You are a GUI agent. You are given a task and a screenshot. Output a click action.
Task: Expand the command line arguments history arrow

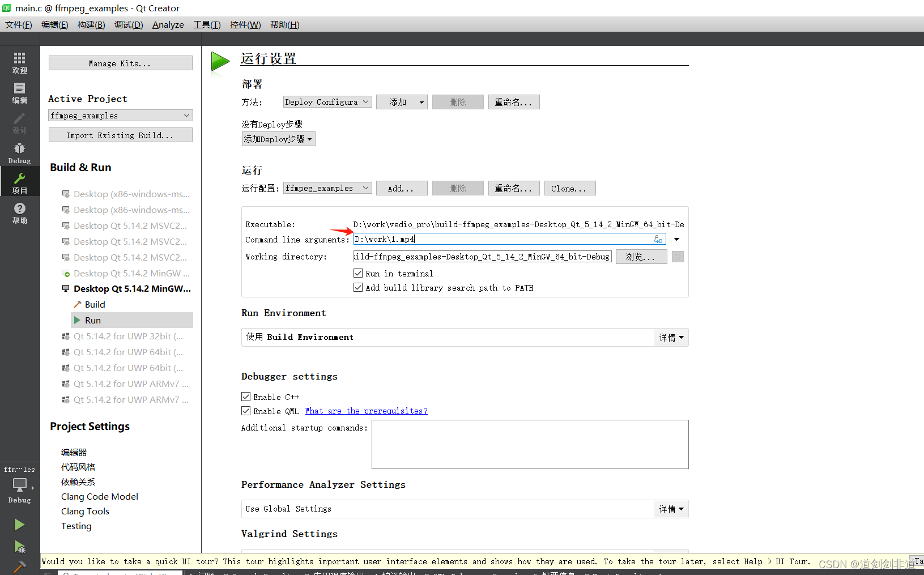676,240
